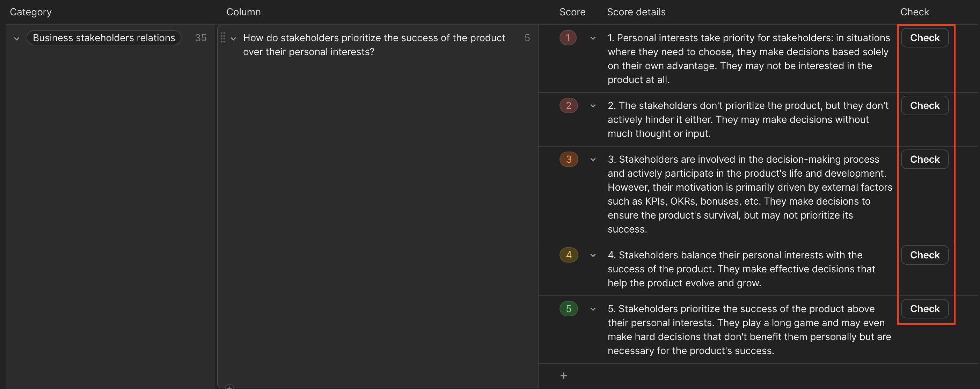The image size is (980, 389).
Task: Click the plus icon at the bottom of the column card
Action: coord(229,388)
